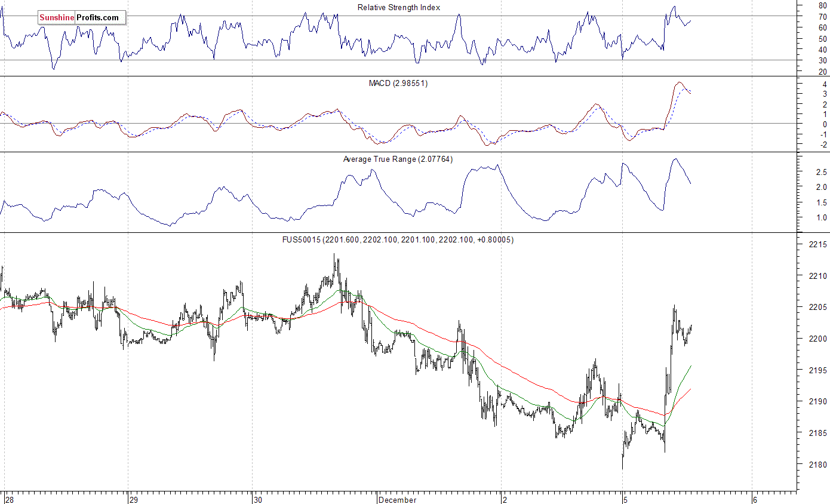Click the FUS50015 price panel title
Image resolution: width=830 pixels, height=504 pixels.
coord(398,239)
